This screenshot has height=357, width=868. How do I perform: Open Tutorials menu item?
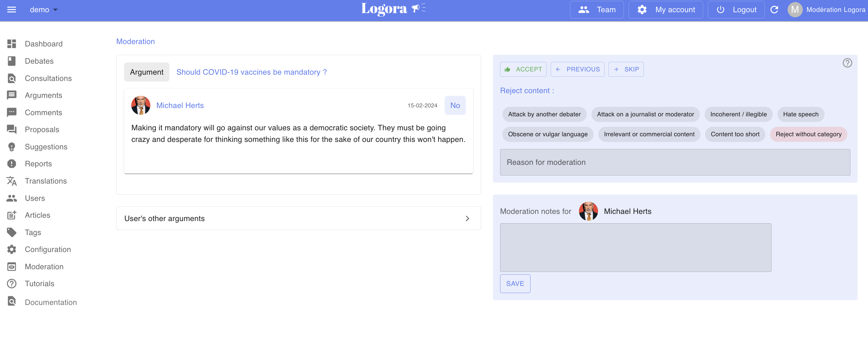[39, 284]
